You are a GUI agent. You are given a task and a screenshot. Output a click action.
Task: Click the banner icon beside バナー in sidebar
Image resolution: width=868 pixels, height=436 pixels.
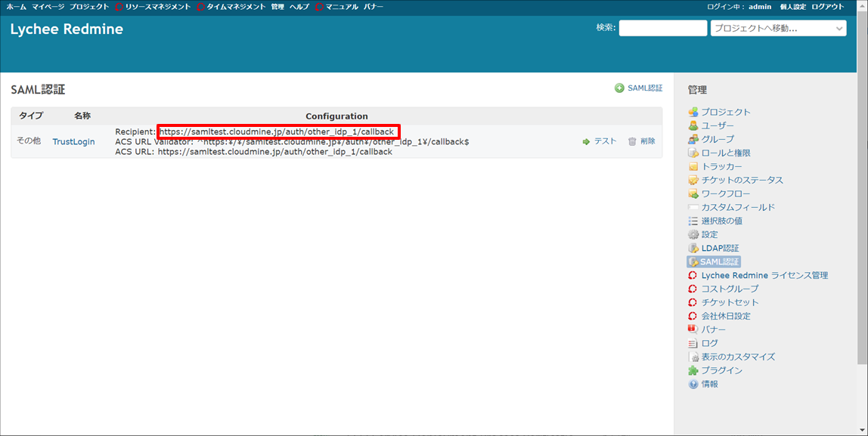tap(693, 329)
